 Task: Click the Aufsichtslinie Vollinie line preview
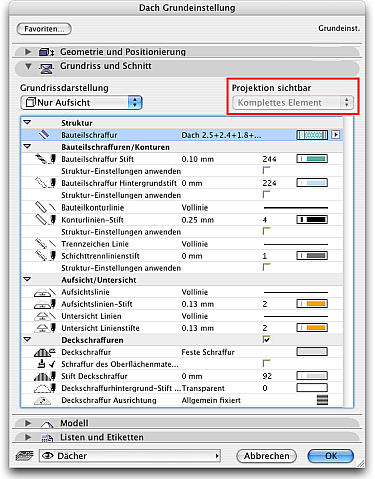(x=296, y=292)
